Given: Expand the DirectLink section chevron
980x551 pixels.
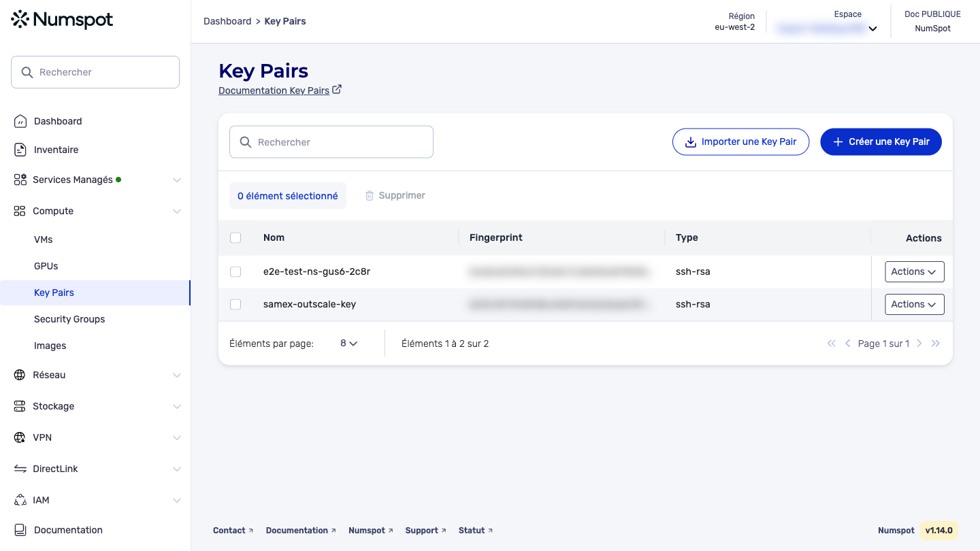Looking at the screenshot, I should 177,469.
